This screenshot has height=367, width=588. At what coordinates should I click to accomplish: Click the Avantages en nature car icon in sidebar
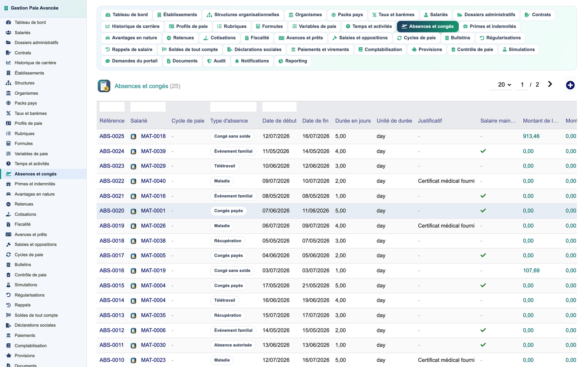8,194
